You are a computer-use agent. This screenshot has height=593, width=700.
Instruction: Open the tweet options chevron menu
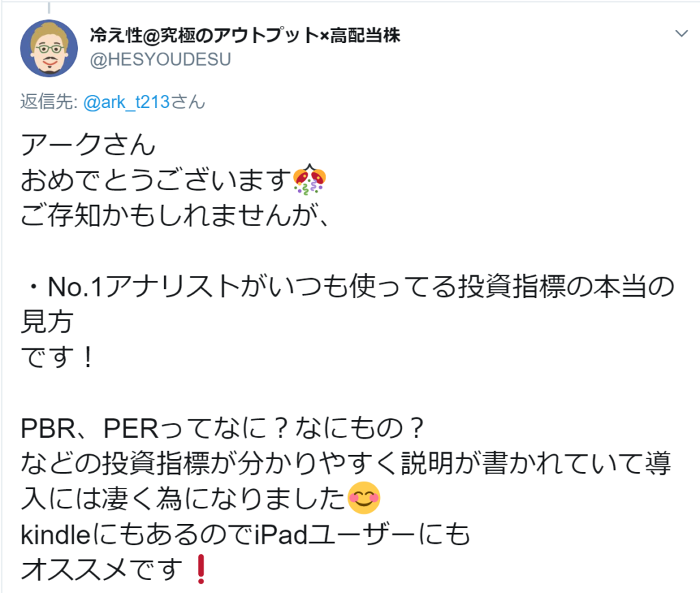(x=682, y=33)
